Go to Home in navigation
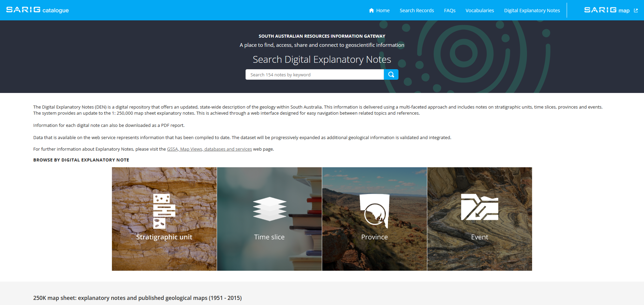This screenshot has height=305, width=644. click(x=379, y=11)
